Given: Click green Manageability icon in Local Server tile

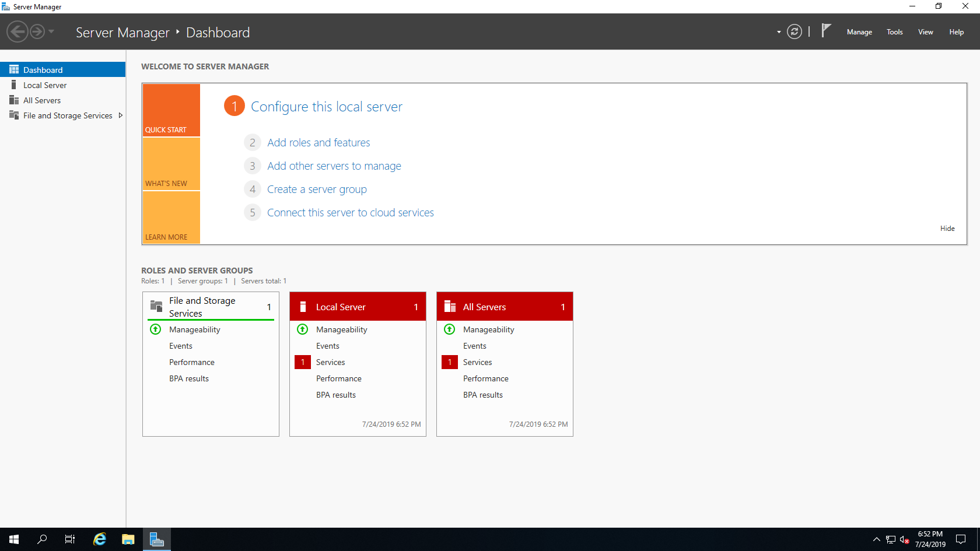Looking at the screenshot, I should [303, 329].
